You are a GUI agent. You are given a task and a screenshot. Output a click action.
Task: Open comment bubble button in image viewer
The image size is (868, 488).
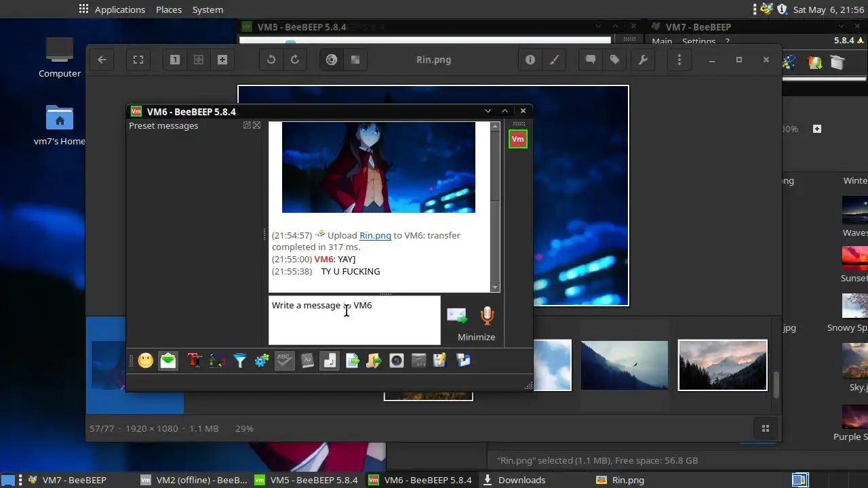(x=591, y=60)
